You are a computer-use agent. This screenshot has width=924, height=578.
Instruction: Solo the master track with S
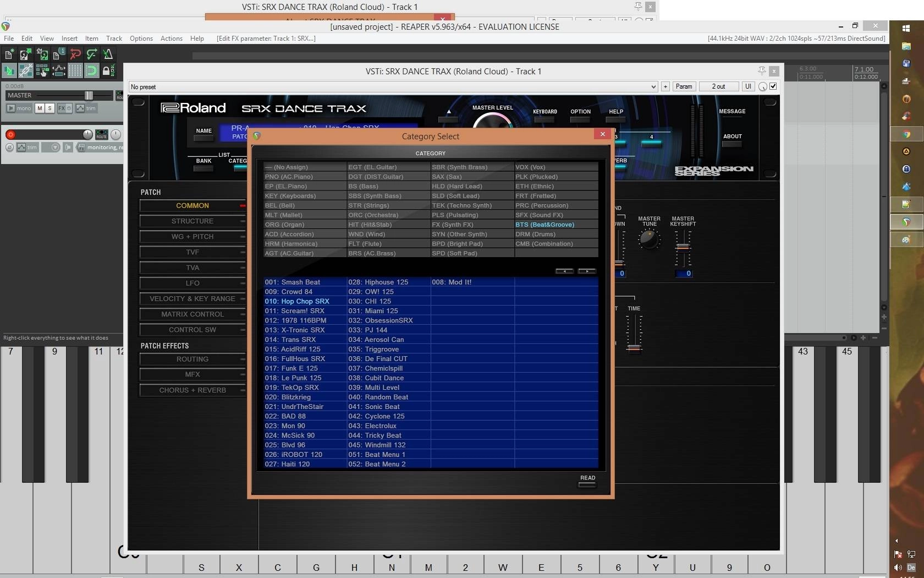click(50, 108)
